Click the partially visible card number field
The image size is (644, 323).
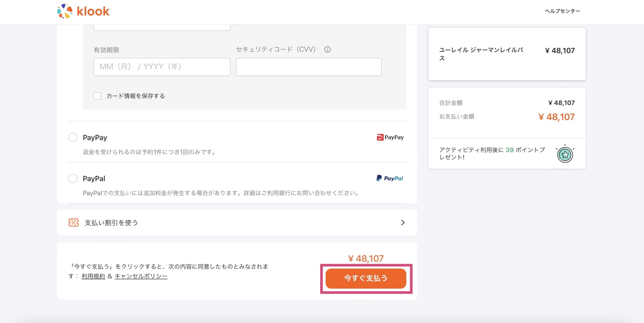(x=162, y=27)
